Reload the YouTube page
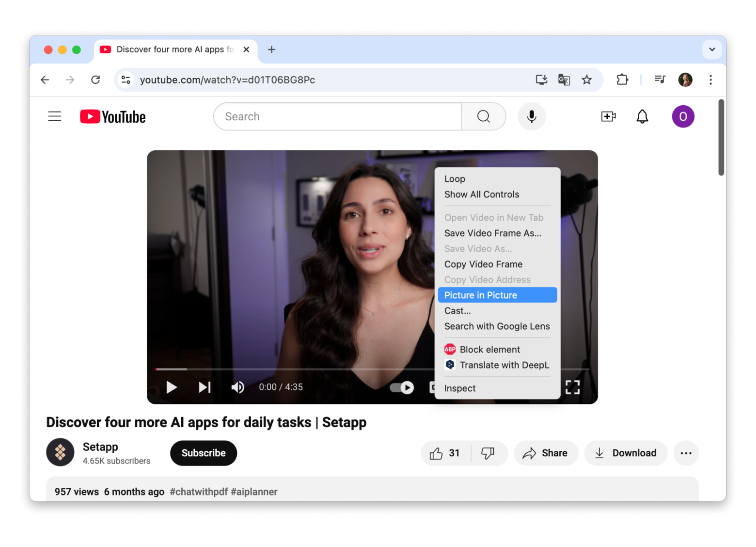The height and width of the screenshot is (547, 756). pyautogui.click(x=95, y=80)
